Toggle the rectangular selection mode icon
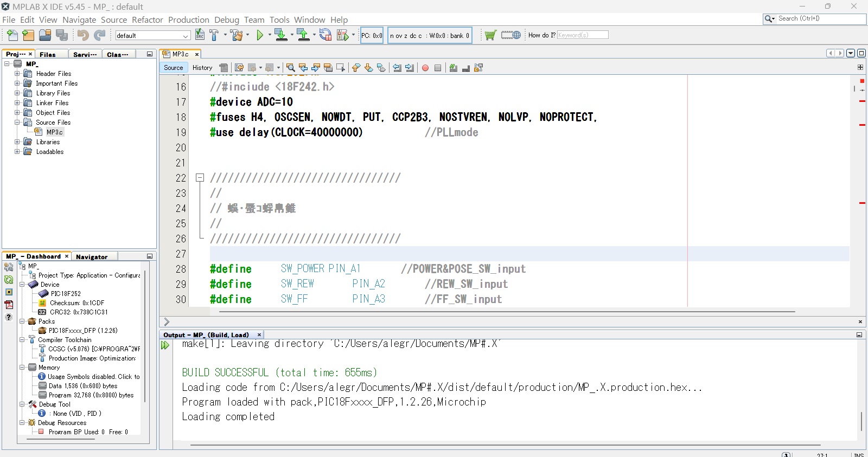 pyautogui.click(x=341, y=68)
